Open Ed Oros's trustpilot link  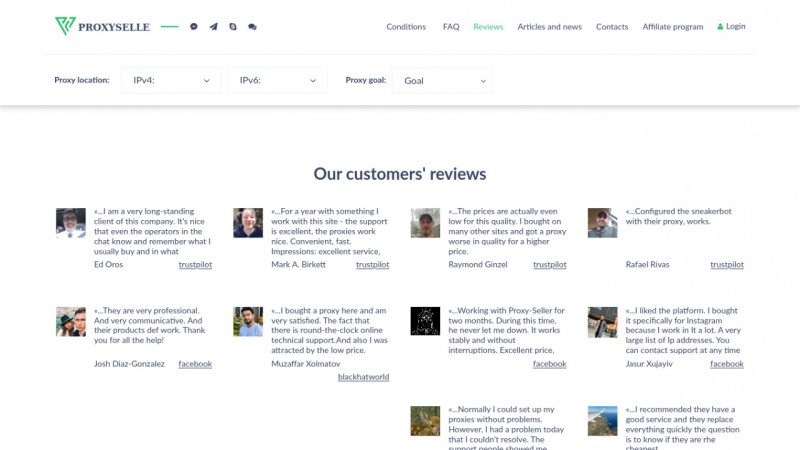(x=195, y=265)
